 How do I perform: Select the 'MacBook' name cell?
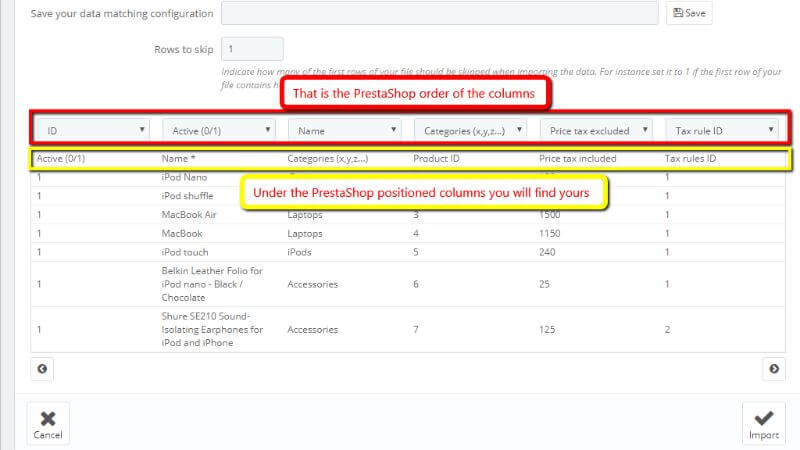point(182,233)
